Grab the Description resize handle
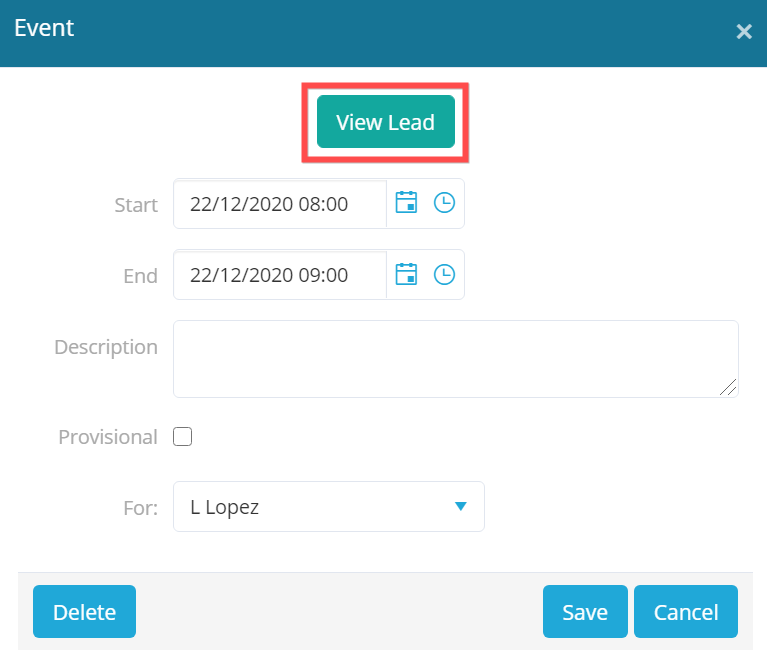Image resolution: width=767 pixels, height=653 pixels. pos(728,387)
